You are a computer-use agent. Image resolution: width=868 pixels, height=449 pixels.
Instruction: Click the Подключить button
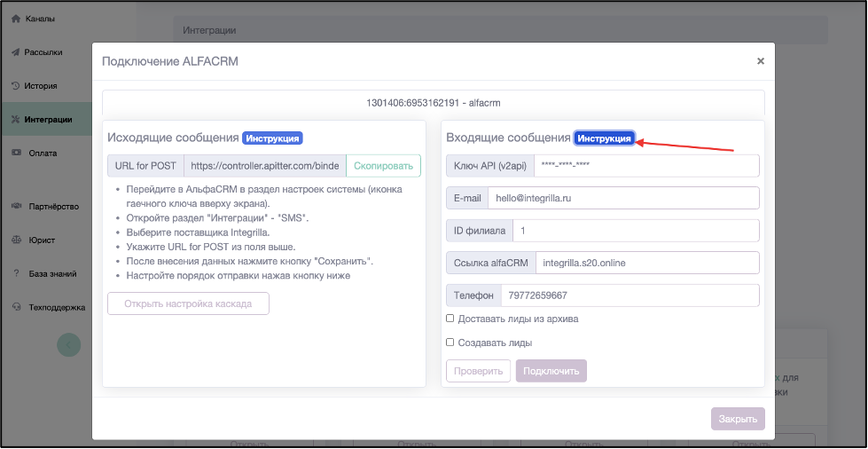pyautogui.click(x=551, y=371)
